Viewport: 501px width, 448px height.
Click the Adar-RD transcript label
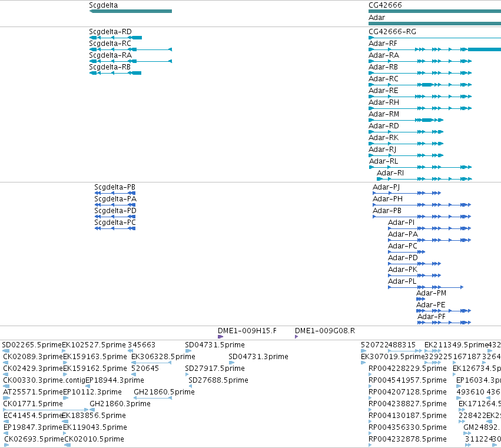coord(384,126)
